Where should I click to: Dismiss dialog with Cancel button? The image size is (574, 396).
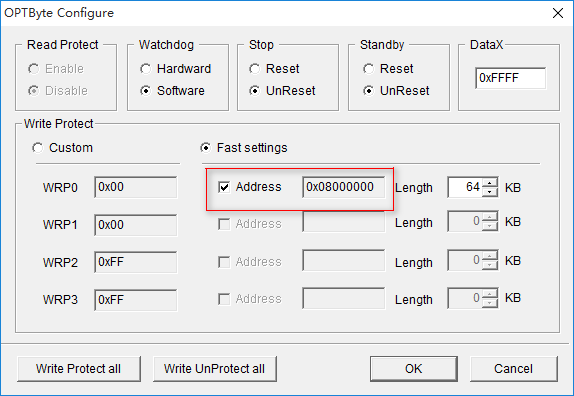pyautogui.click(x=514, y=369)
